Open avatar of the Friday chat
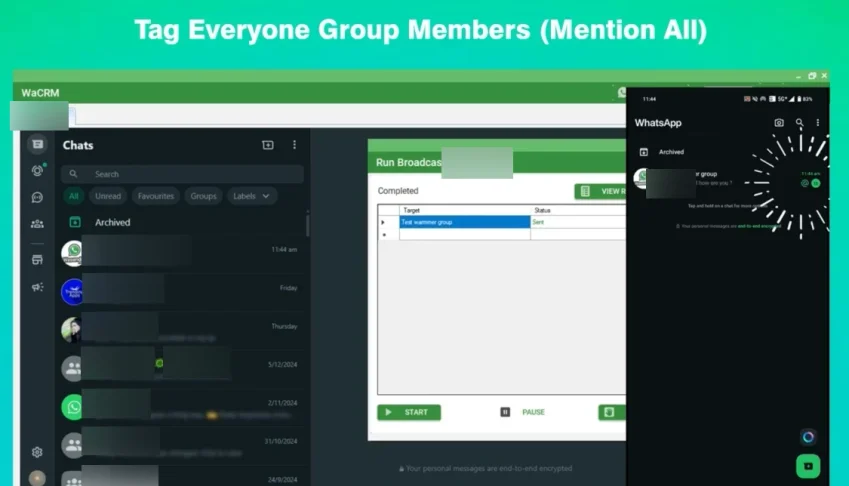Image resolution: width=849 pixels, height=486 pixels. click(x=72, y=292)
